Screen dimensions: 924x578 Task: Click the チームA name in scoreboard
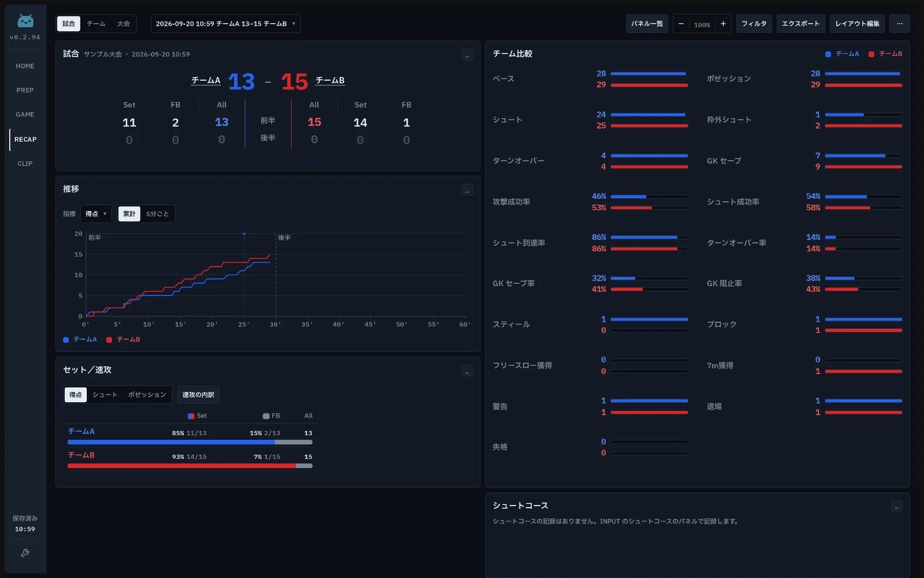pos(206,81)
